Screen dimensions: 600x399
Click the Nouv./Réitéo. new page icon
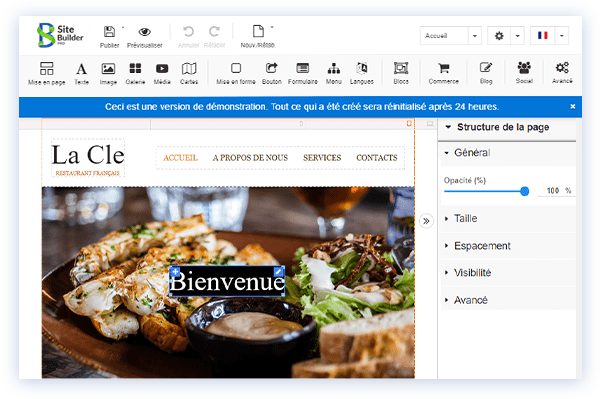[x=258, y=31]
